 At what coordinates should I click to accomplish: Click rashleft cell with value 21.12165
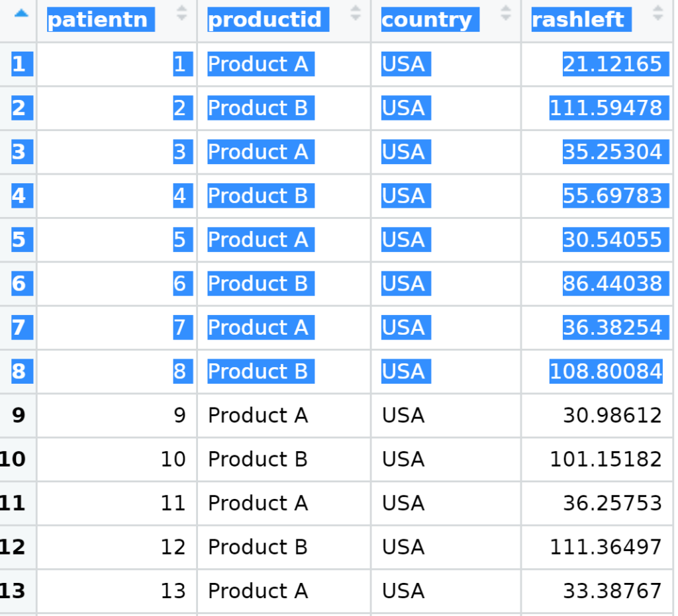point(612,64)
